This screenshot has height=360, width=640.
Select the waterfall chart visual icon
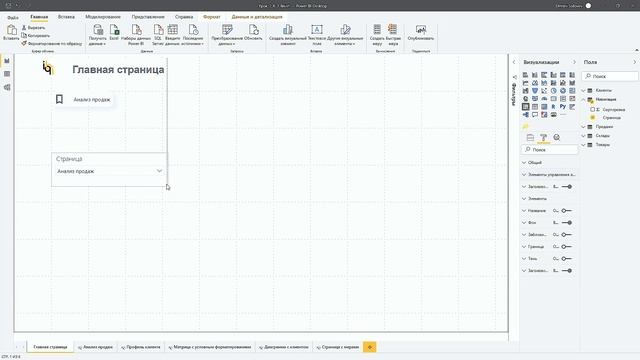525,91
